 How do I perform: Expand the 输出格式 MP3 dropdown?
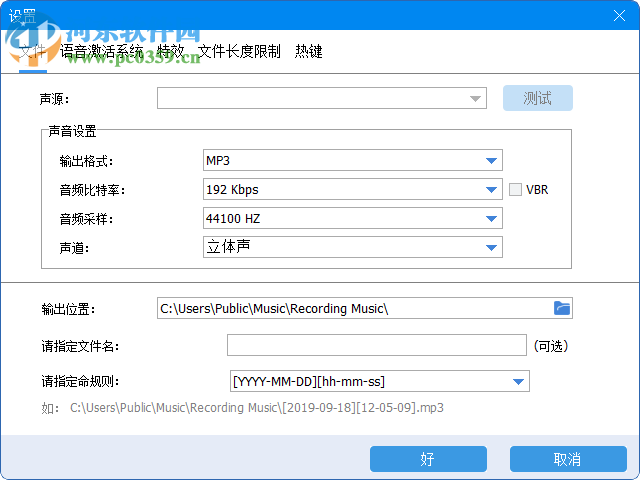(x=353, y=160)
